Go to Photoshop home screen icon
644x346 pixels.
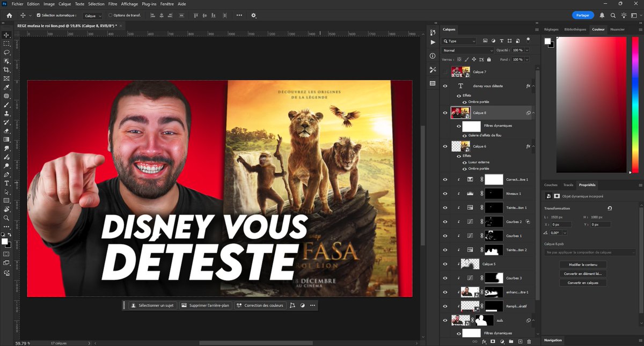[x=9, y=16]
